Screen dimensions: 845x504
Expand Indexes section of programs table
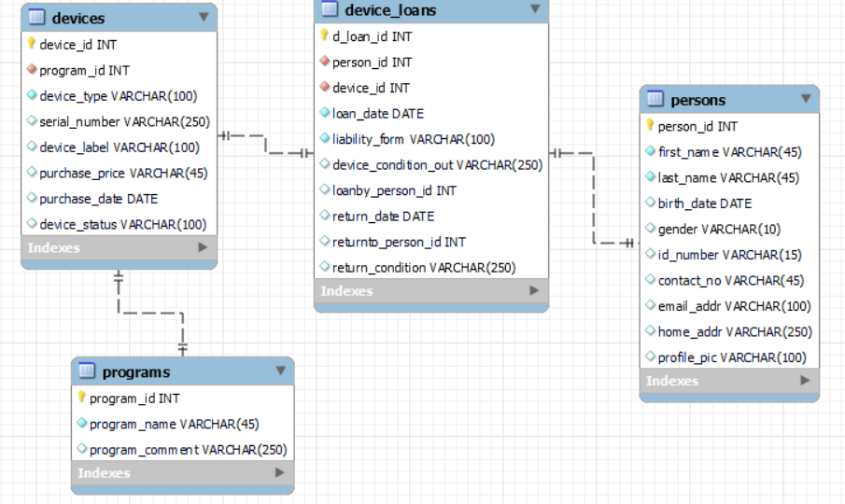coord(280,472)
